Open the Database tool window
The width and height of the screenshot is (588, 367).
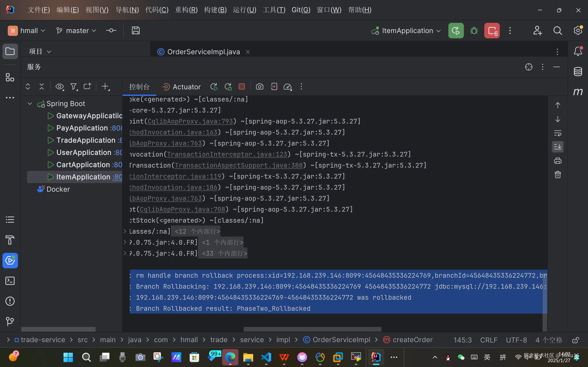[x=578, y=72]
